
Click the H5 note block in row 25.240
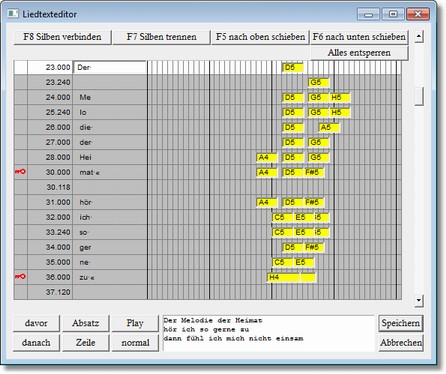point(340,112)
